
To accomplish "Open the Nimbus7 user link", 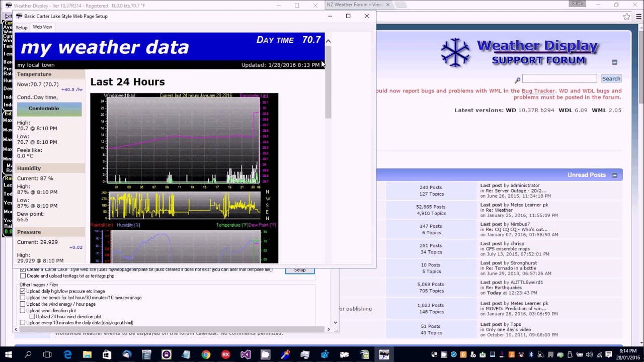I will [520, 224].
